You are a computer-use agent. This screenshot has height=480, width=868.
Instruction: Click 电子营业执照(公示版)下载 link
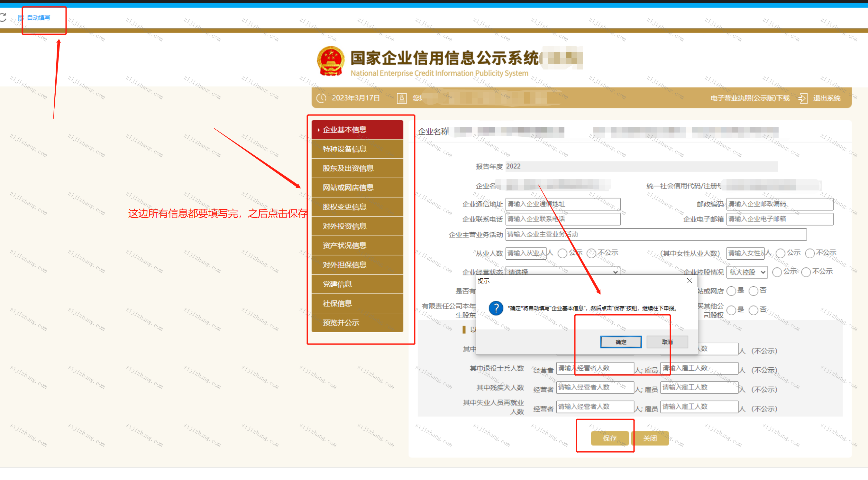tap(750, 98)
